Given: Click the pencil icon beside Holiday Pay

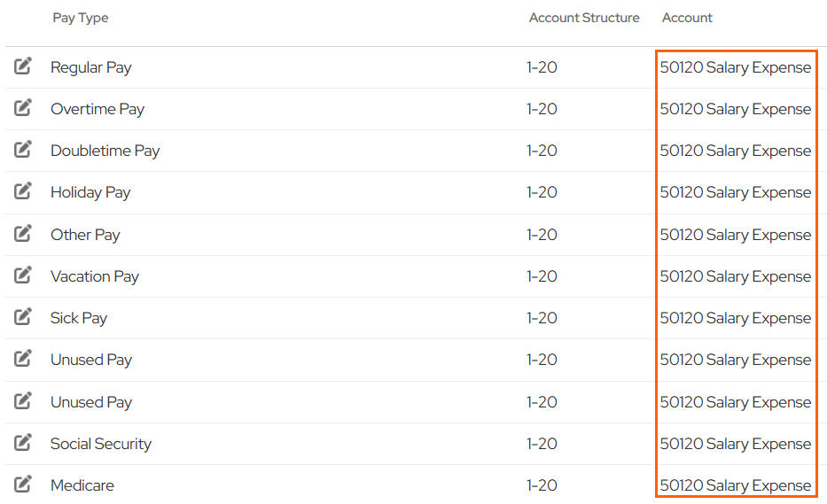Looking at the screenshot, I should point(23,191).
